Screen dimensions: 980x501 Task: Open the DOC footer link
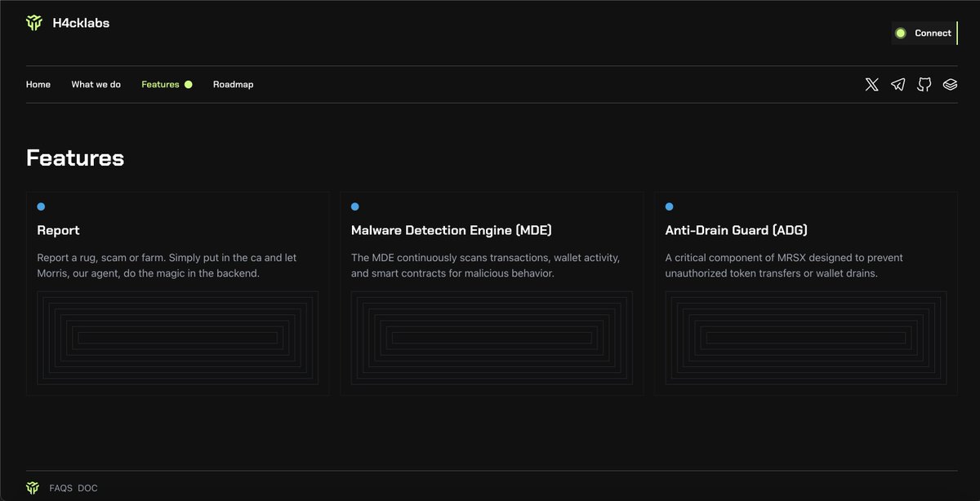tap(87, 488)
